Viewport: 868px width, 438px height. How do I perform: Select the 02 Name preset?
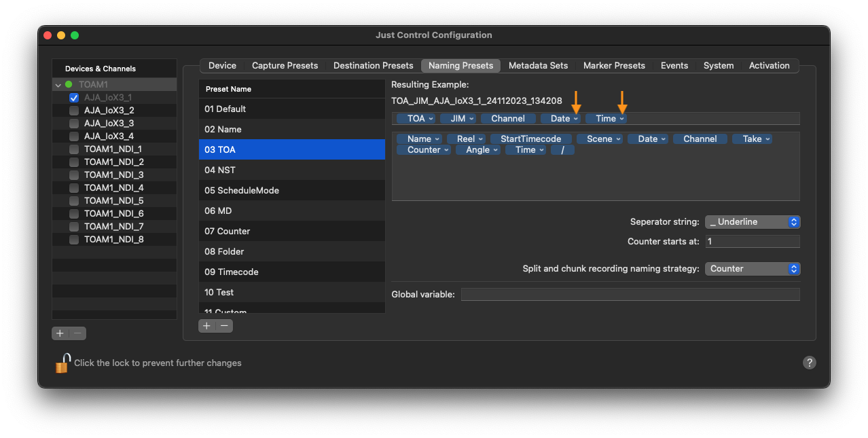(x=292, y=129)
